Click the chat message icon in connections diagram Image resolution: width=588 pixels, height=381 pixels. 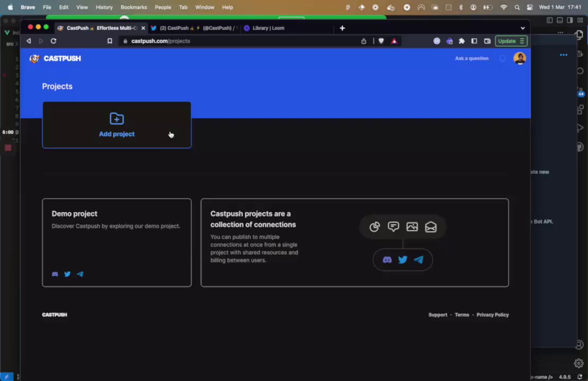click(393, 226)
